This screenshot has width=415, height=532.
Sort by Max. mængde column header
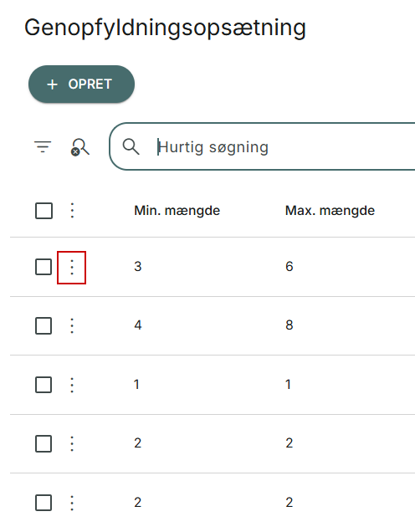click(x=330, y=211)
